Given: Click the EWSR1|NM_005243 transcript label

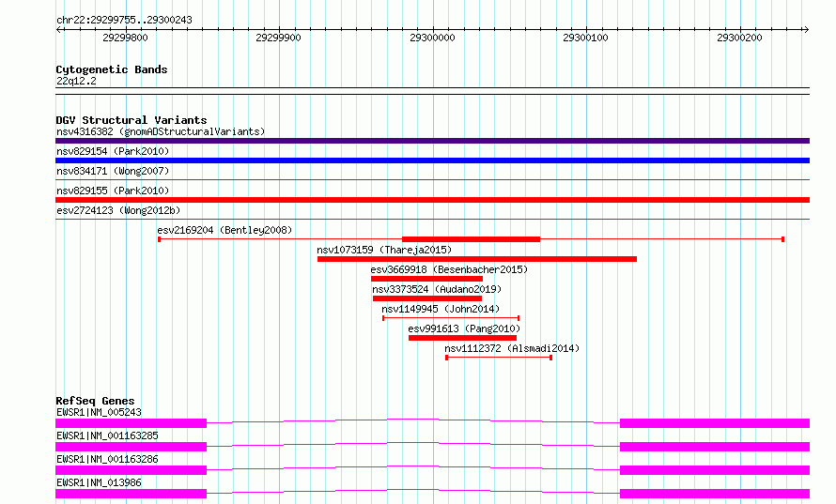Looking at the screenshot, I should point(99,412).
